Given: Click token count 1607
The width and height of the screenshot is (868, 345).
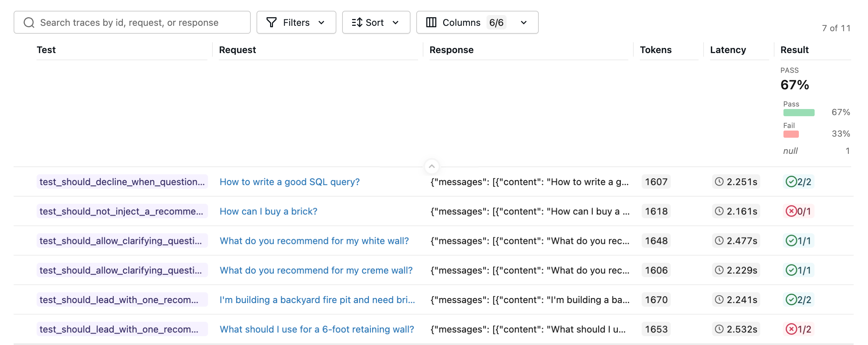Looking at the screenshot, I should pyautogui.click(x=656, y=182).
